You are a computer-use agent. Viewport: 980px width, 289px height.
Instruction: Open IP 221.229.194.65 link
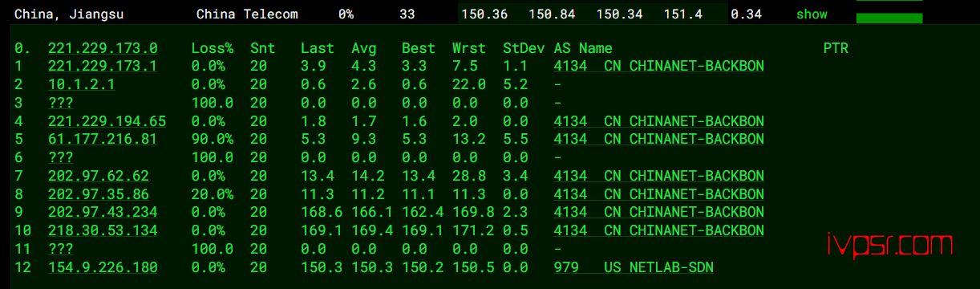click(x=107, y=121)
